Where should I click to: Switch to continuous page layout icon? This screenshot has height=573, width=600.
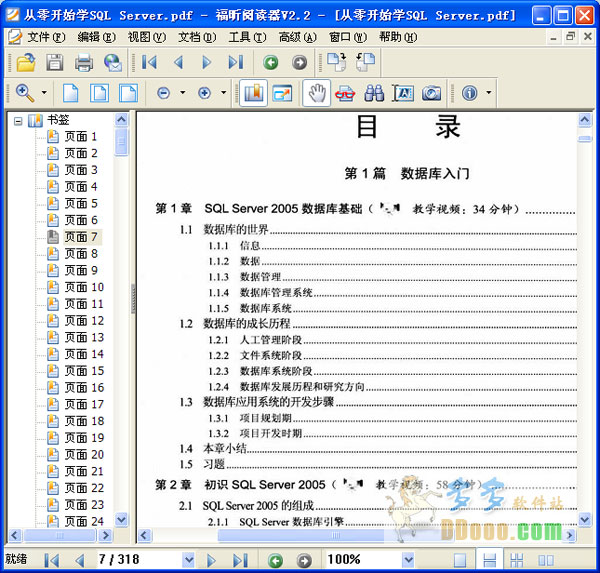[x=490, y=561]
